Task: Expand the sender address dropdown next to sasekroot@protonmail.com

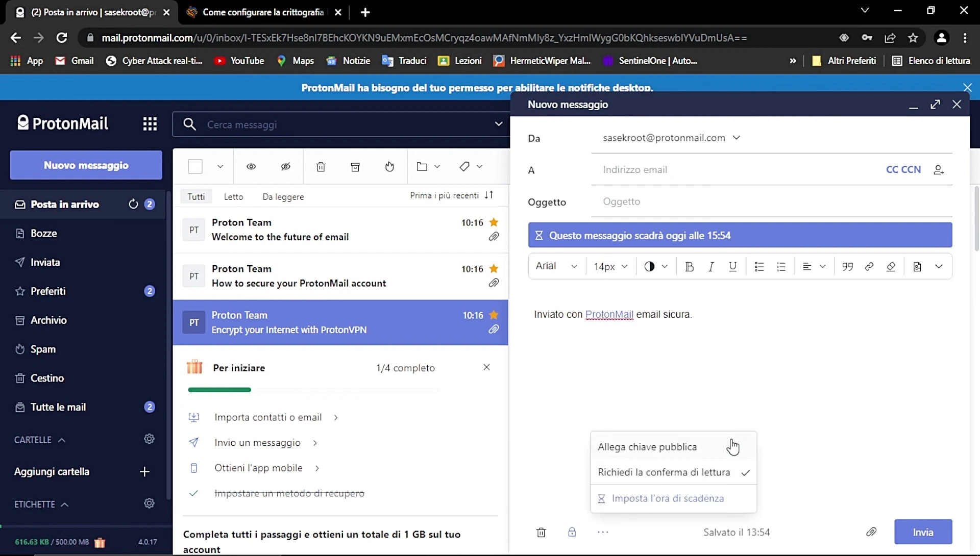Action: [737, 138]
